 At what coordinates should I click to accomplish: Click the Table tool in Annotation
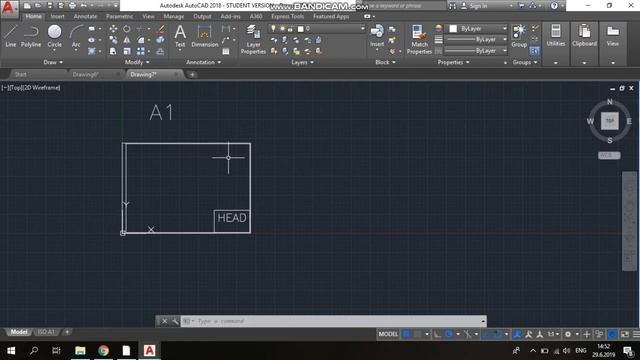pos(226,51)
